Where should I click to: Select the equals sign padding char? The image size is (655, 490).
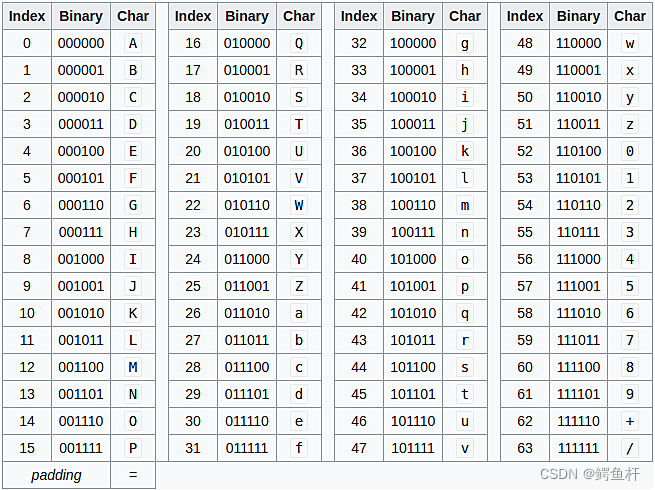pos(133,475)
